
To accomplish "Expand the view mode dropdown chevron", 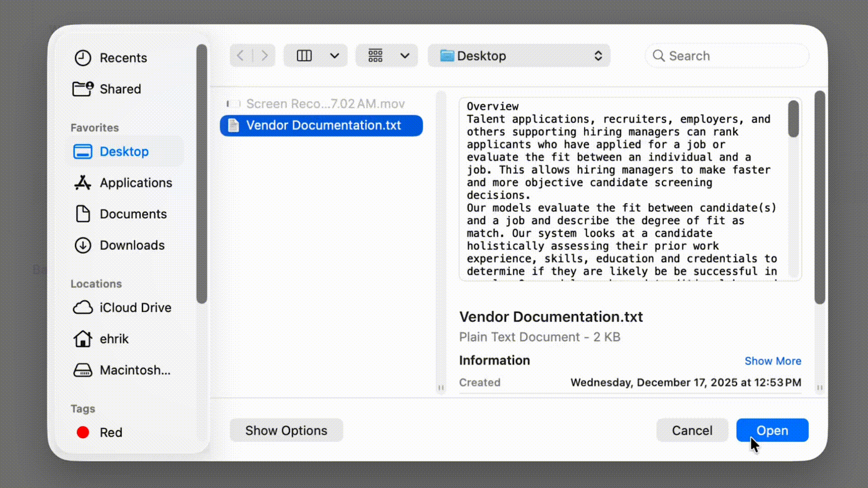I will point(335,56).
